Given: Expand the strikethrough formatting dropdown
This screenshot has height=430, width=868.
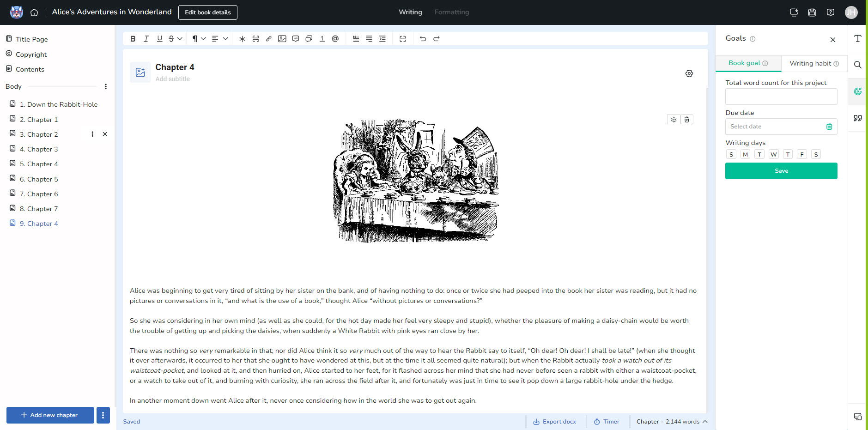Looking at the screenshot, I should pos(180,39).
